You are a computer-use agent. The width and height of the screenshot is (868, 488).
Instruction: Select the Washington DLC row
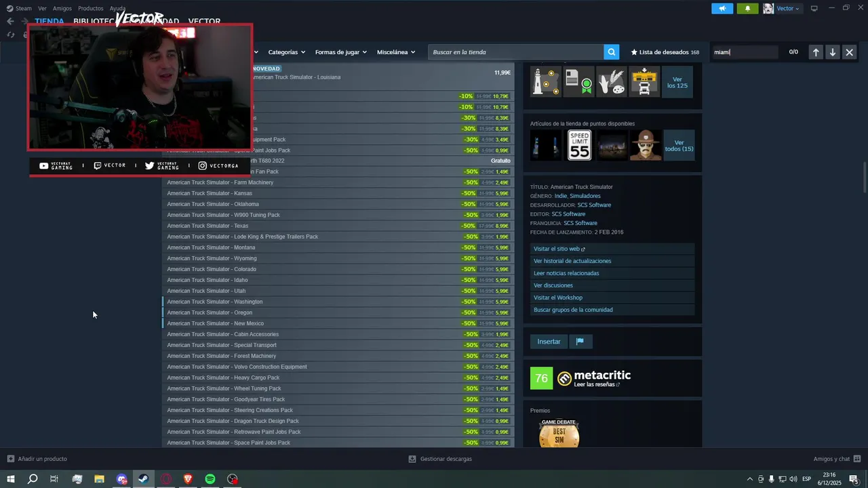[x=338, y=302]
